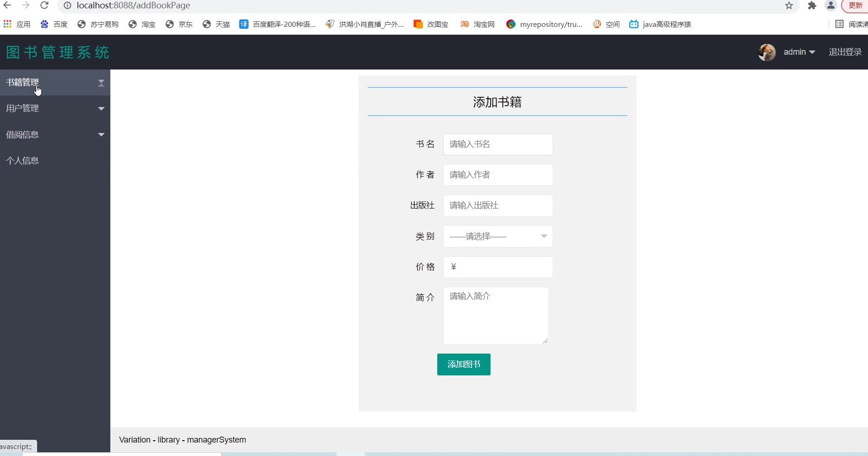Image resolution: width=868 pixels, height=456 pixels.
Task: Select 用户管理 in the sidebar
Action: (55, 108)
